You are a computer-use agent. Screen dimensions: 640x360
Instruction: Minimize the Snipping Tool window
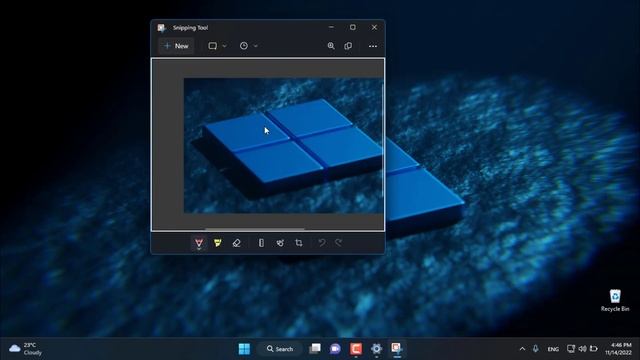(331, 27)
